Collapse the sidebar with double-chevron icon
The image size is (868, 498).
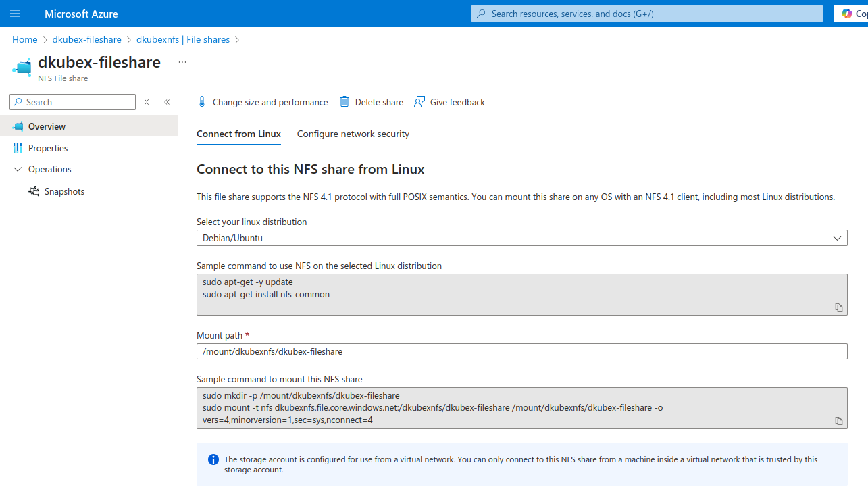167,102
